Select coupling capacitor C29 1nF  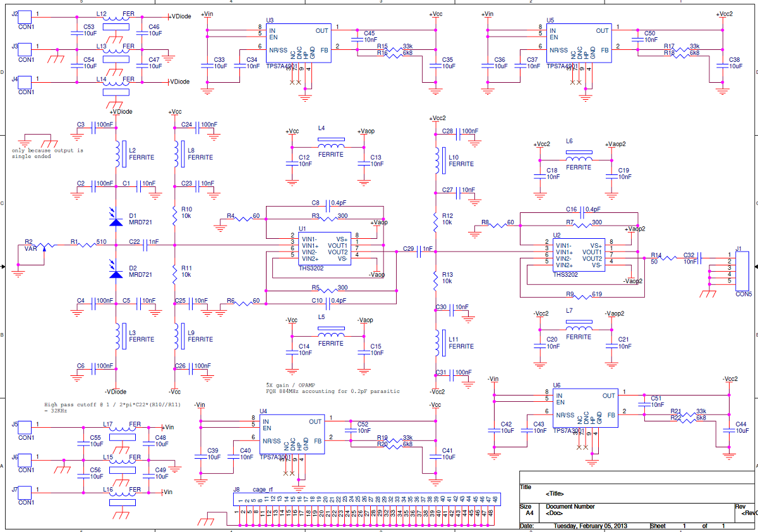coord(418,251)
